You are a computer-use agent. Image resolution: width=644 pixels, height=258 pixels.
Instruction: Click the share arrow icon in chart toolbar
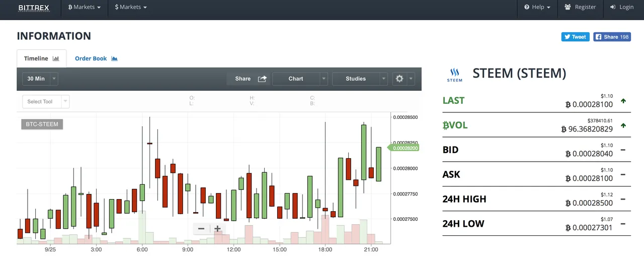[x=262, y=79]
